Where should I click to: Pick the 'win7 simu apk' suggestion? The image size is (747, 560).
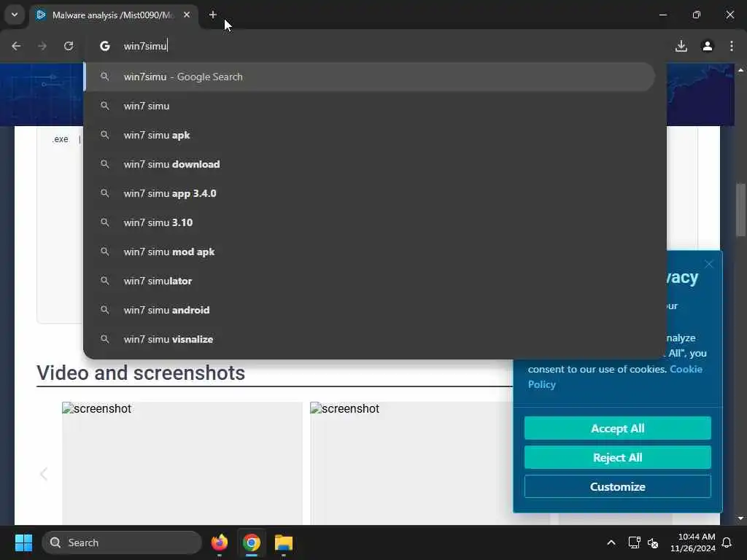[x=370, y=135]
